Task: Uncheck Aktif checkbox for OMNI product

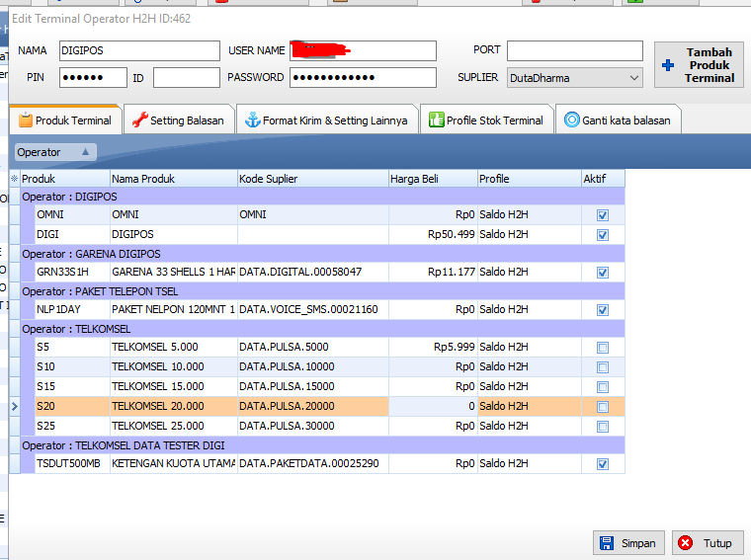Action: pos(603,215)
